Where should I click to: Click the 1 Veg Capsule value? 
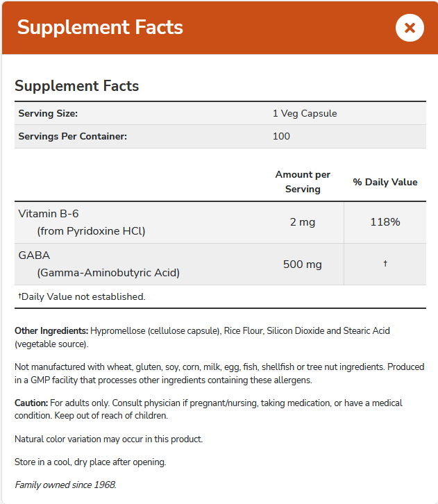point(305,113)
